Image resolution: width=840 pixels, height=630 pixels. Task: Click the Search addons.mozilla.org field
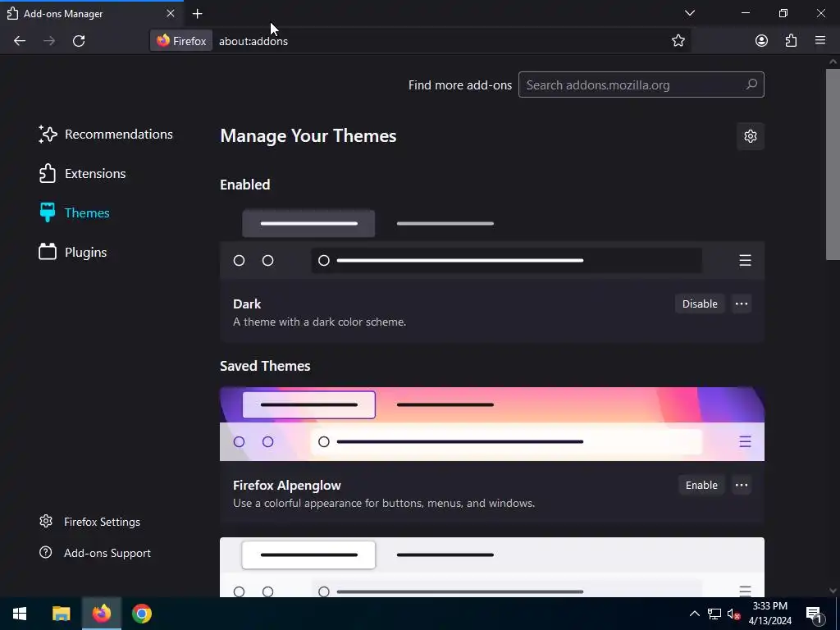[x=641, y=84]
